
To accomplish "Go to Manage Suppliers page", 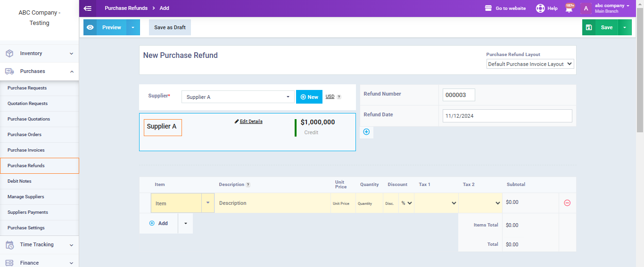I will (25, 197).
